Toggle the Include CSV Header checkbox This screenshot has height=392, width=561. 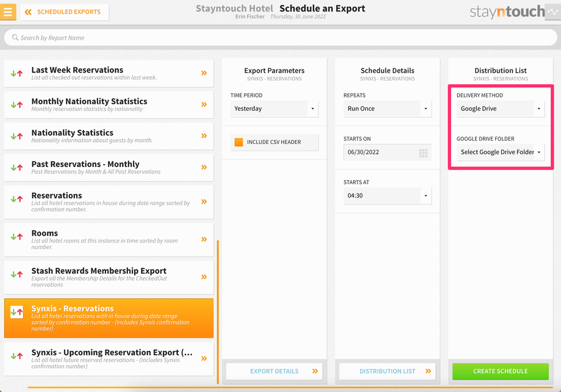pos(238,142)
